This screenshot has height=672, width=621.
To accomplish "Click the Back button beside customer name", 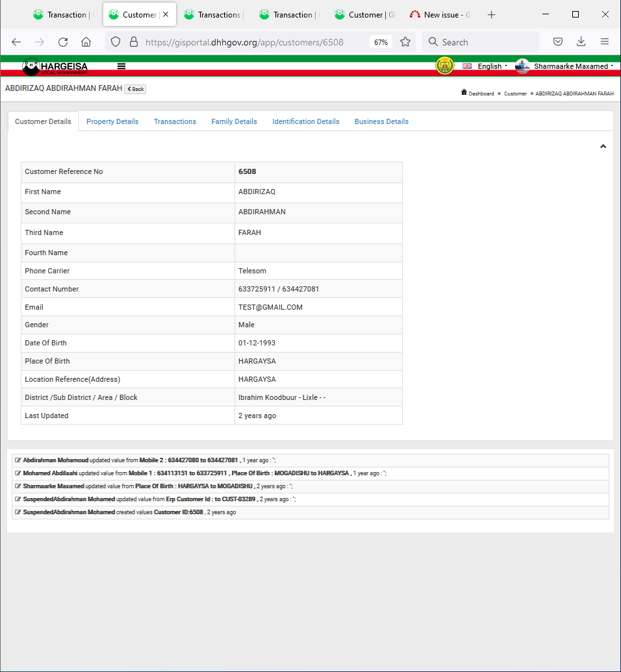I will pyautogui.click(x=135, y=89).
